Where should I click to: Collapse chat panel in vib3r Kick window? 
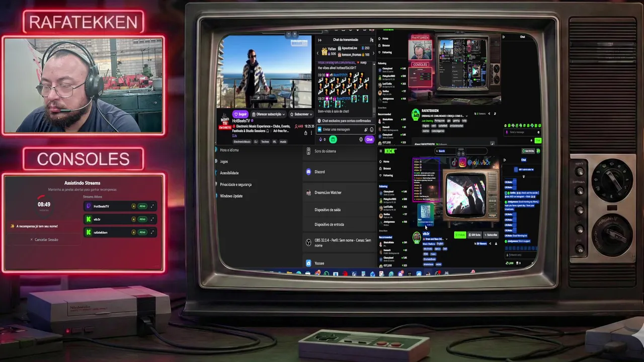505,160
